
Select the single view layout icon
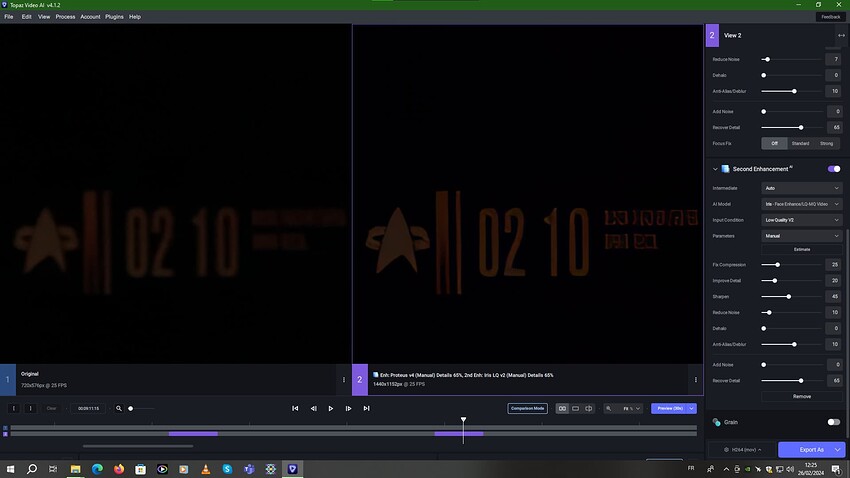575,408
